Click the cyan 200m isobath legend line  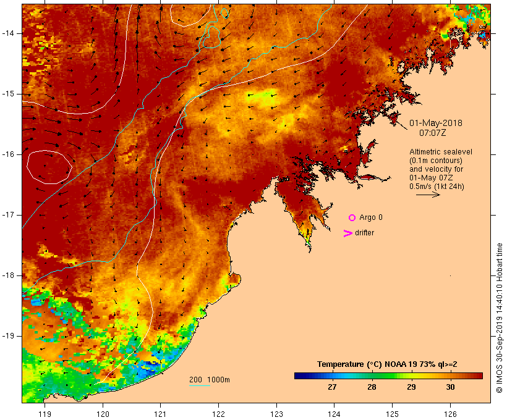click(200, 385)
